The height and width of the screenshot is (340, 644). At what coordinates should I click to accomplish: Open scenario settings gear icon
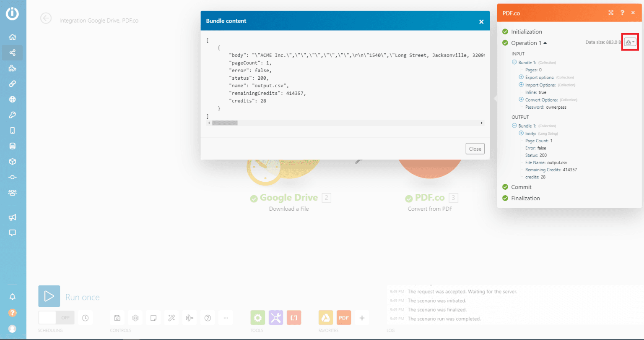tap(135, 318)
